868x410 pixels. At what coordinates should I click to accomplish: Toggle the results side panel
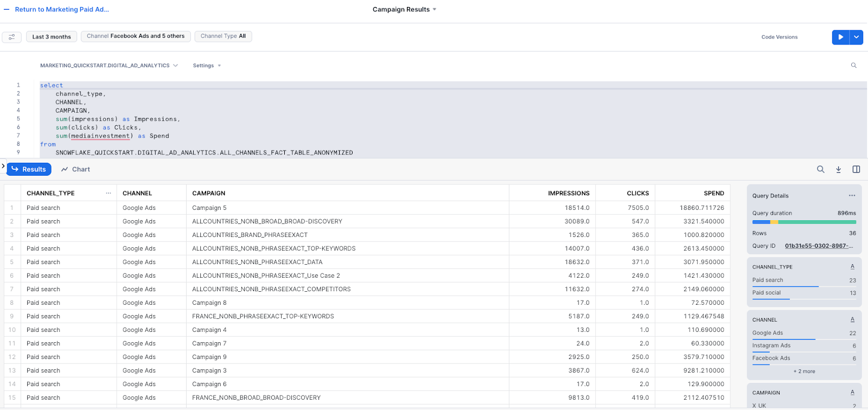[x=856, y=169]
